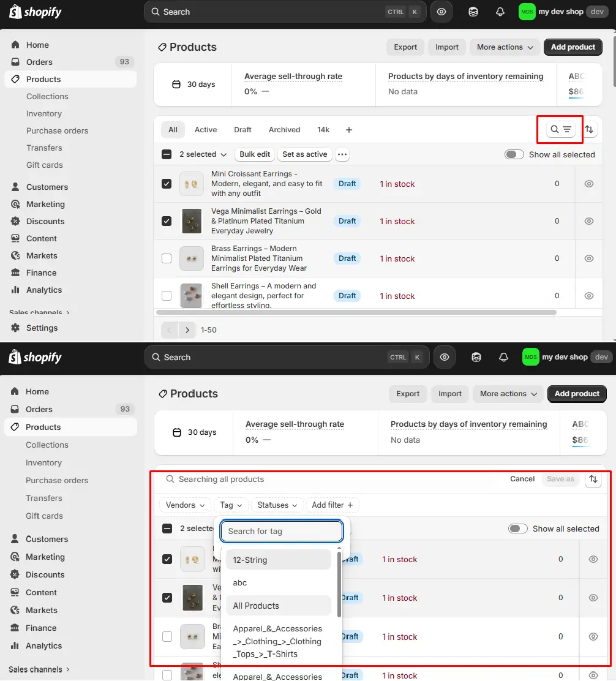The height and width of the screenshot is (681, 616).
Task: Open the notifications bell icon
Action: [x=500, y=12]
